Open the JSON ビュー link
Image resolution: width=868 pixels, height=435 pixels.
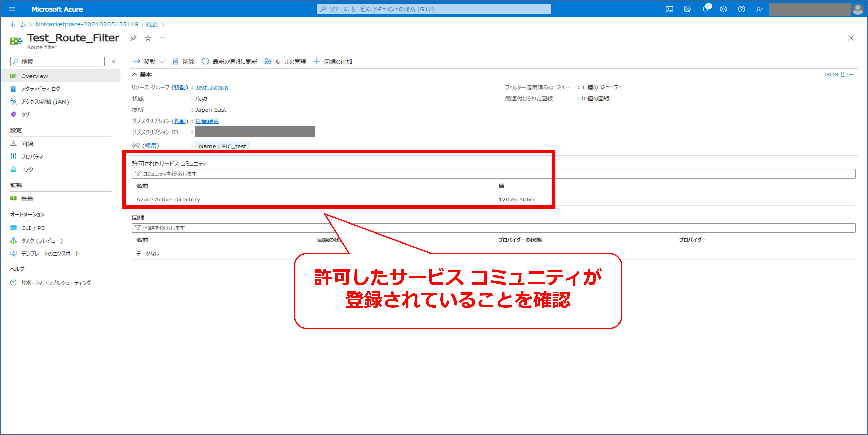click(838, 75)
